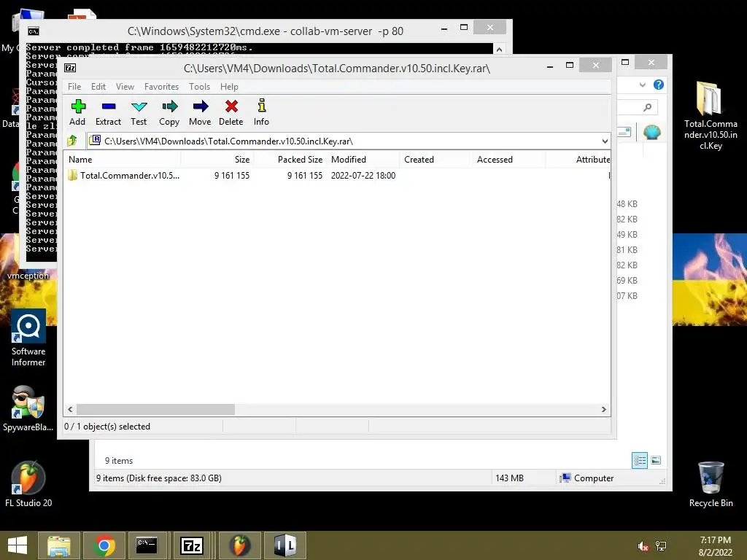The width and height of the screenshot is (747, 560).
Task: Click the cmd window scroll up arrow
Action: [x=499, y=50]
